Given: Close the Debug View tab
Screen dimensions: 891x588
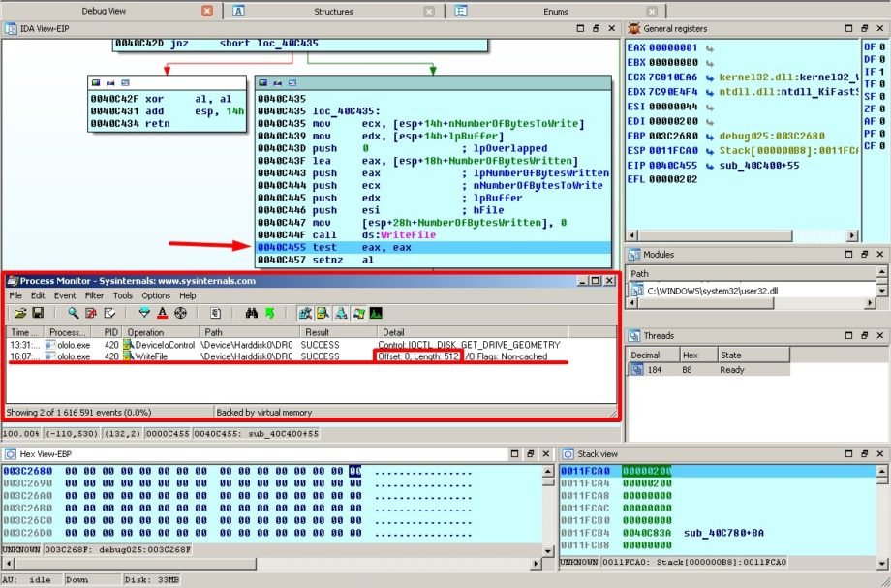Looking at the screenshot, I should (207, 11).
